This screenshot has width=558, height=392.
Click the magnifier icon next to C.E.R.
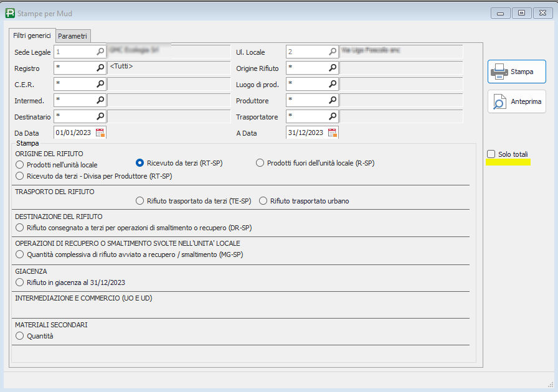100,84
